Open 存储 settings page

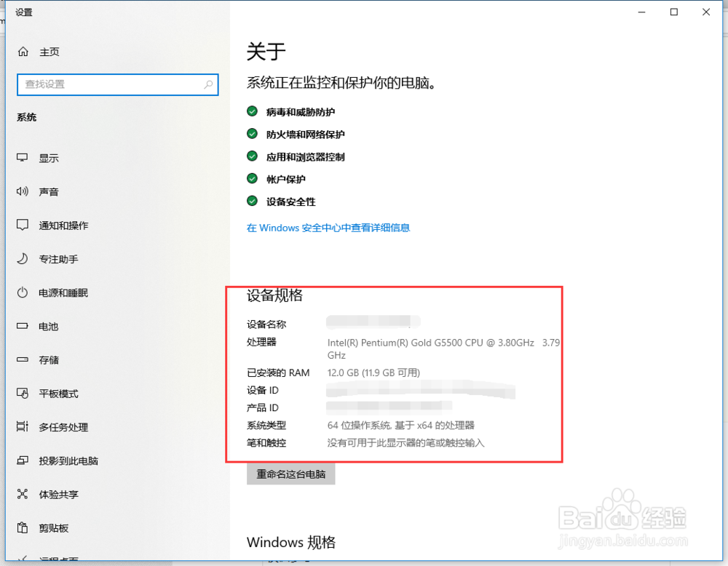[x=49, y=360]
